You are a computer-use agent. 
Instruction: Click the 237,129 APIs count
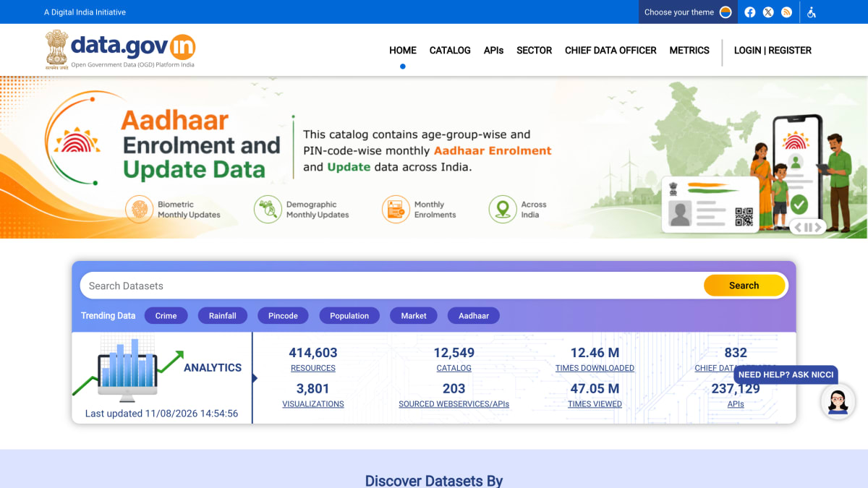click(x=736, y=389)
